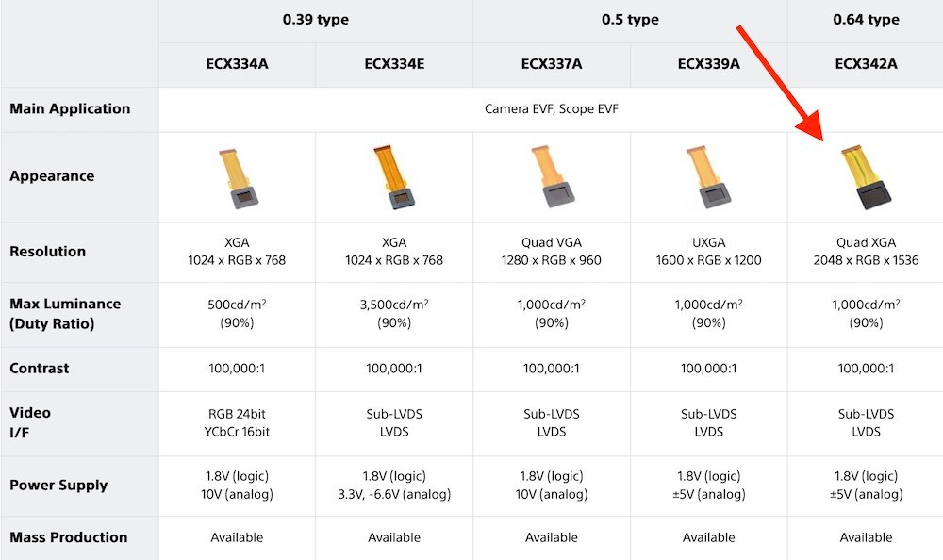Screen dimensions: 943x560
Task: Click the Main Application row label
Action: (70, 108)
